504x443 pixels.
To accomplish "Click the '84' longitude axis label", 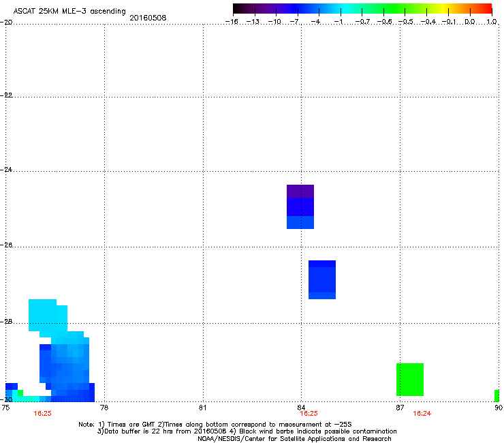I will coord(301,408).
